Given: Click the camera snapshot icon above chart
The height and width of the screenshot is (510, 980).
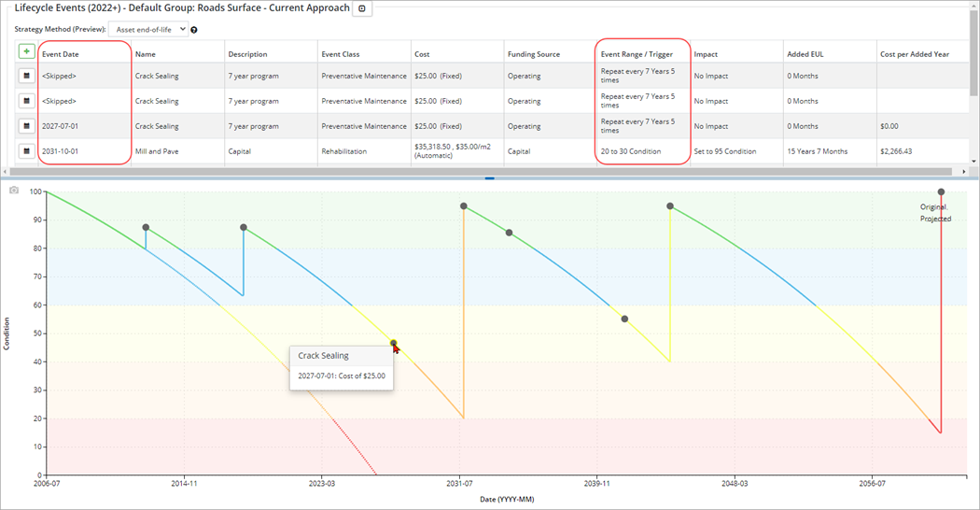Looking at the screenshot, I should coord(13,191).
